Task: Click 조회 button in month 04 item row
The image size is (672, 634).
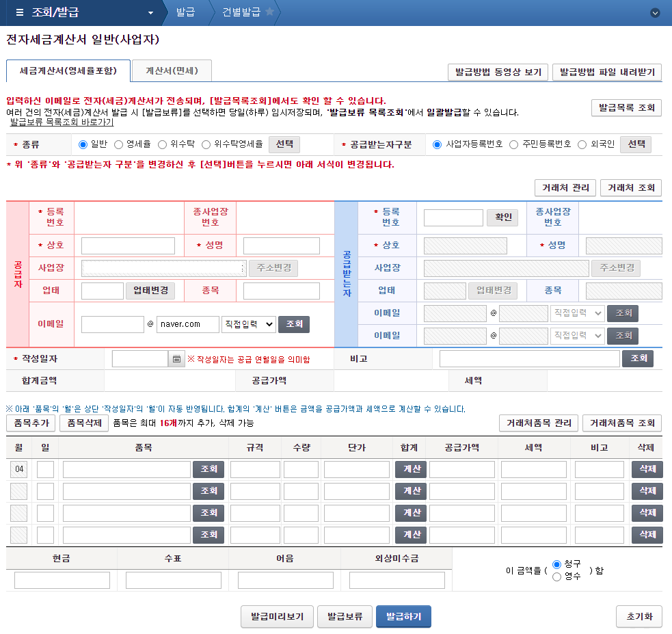Action: (209, 469)
